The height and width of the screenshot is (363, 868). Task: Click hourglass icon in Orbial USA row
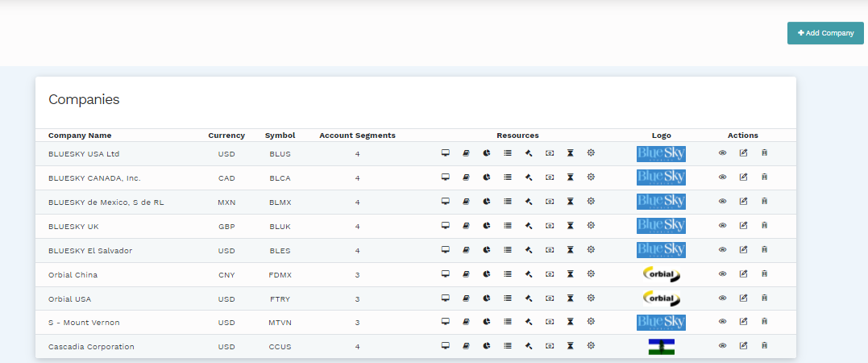570,298
